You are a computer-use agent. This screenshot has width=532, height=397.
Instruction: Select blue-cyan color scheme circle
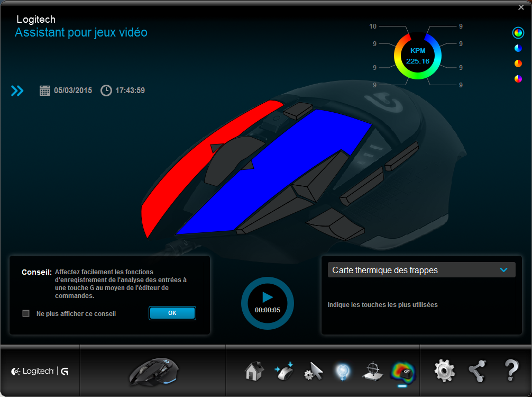(518, 48)
